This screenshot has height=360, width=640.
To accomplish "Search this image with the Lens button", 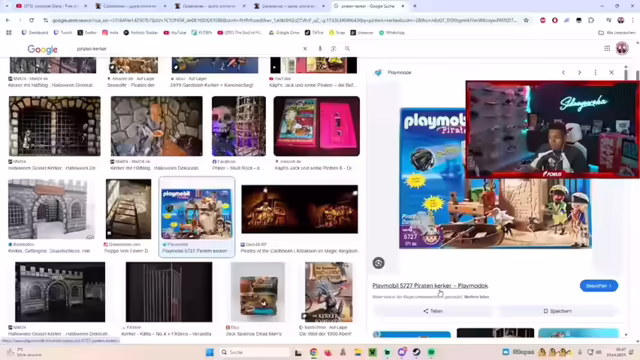I will click(378, 263).
